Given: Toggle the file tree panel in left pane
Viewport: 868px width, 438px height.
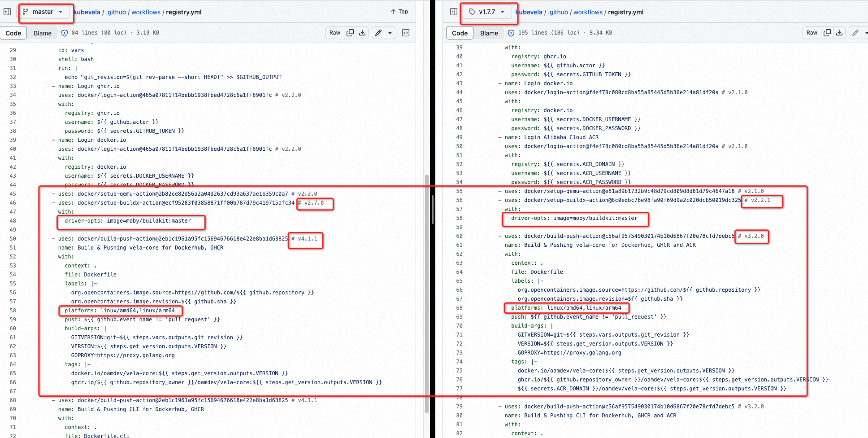Looking at the screenshot, I should coord(7,11).
